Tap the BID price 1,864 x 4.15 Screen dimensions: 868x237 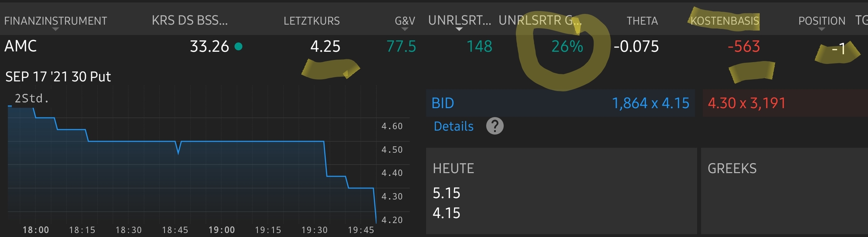click(x=650, y=103)
